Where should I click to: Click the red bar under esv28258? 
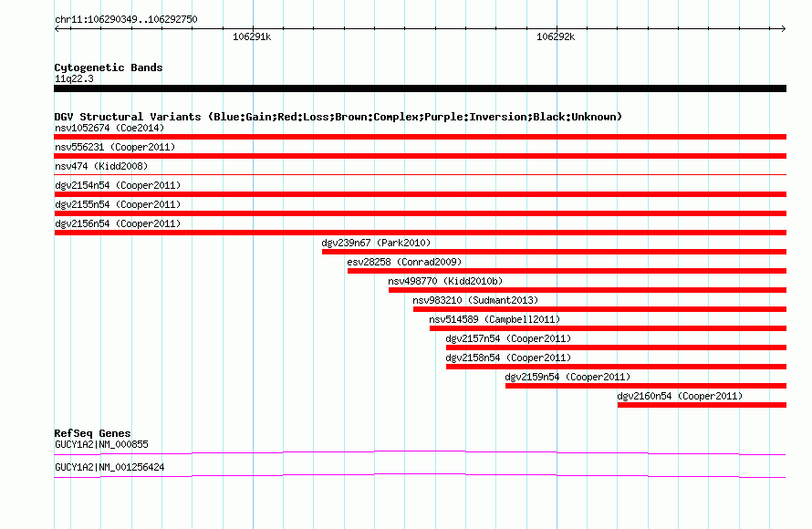[567, 271]
